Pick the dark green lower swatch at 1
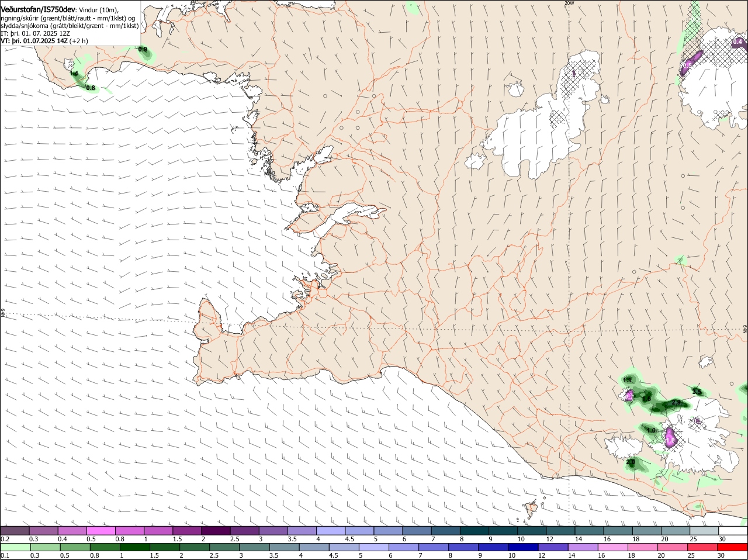Screen dimensions: 748x560 tap(134, 547)
